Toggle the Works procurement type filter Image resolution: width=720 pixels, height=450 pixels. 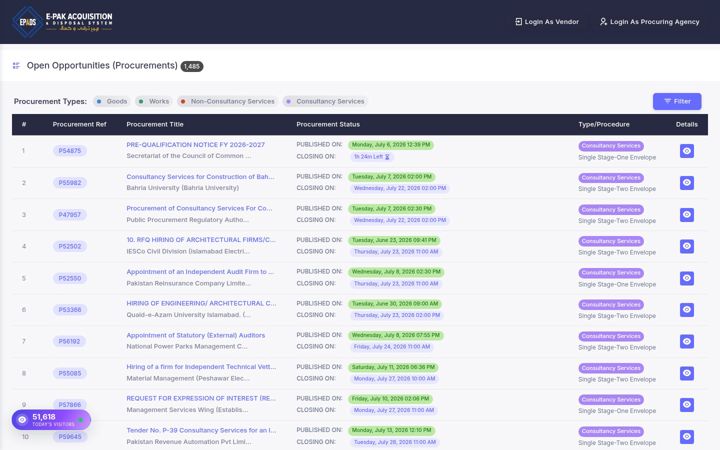tap(154, 101)
